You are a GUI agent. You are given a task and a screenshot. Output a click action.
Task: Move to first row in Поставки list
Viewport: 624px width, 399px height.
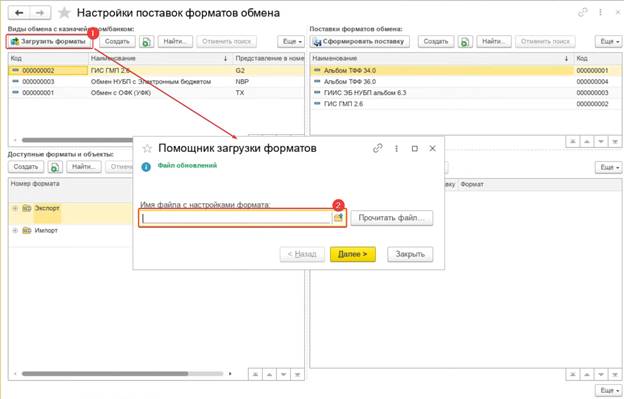click(573, 142)
